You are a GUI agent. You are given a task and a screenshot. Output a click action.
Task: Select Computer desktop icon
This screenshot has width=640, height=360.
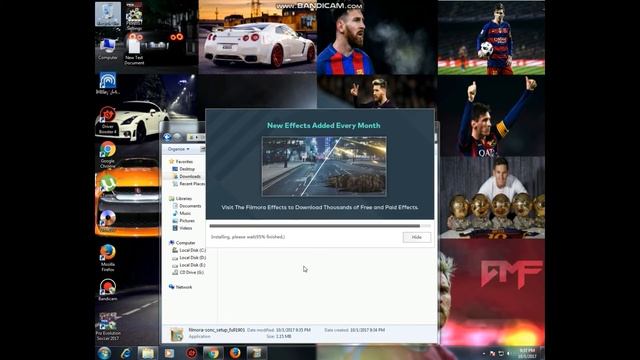[x=108, y=49]
